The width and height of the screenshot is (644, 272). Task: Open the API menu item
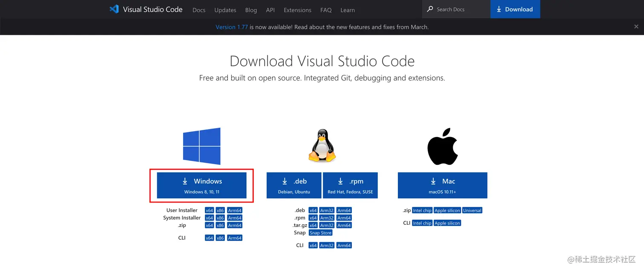click(x=270, y=10)
